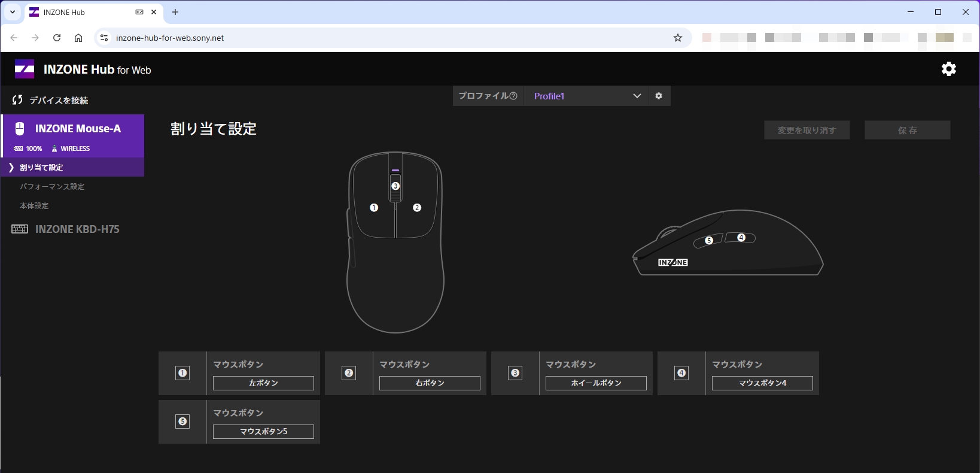Change assignment マウスボタン5 for button 5

[263, 432]
